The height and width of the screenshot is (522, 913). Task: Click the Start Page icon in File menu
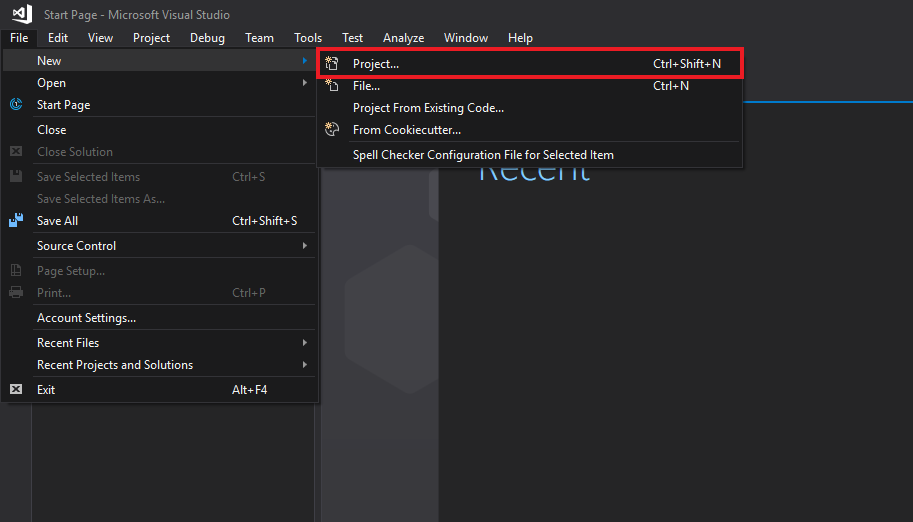tap(16, 105)
